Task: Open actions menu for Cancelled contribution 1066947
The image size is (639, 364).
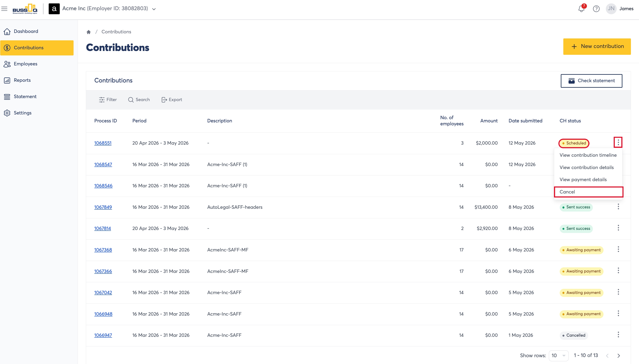Action: [x=618, y=335]
